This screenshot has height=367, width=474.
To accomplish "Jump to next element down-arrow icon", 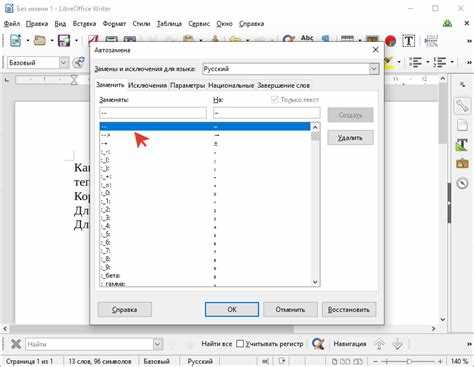I will coord(397,344).
